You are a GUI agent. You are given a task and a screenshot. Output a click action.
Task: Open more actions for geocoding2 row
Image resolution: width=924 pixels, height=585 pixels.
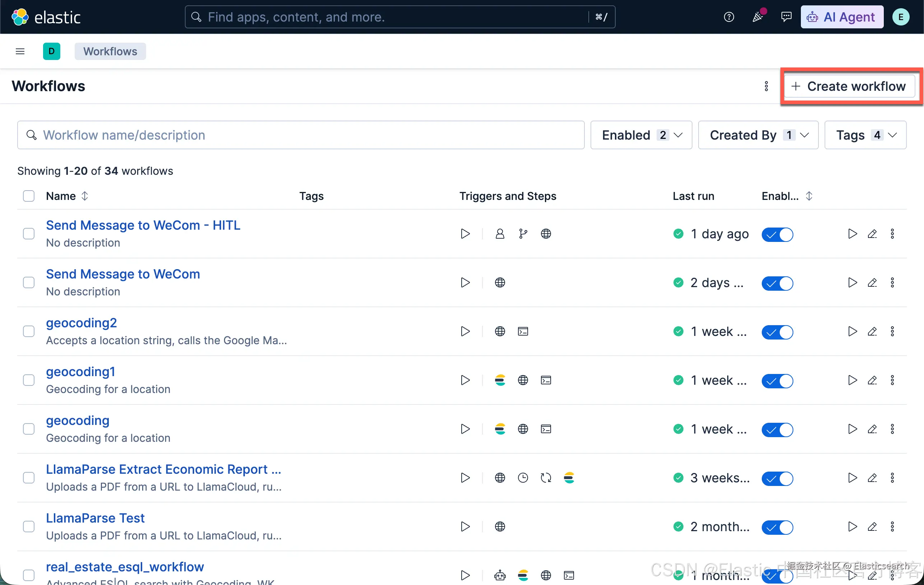892,331
